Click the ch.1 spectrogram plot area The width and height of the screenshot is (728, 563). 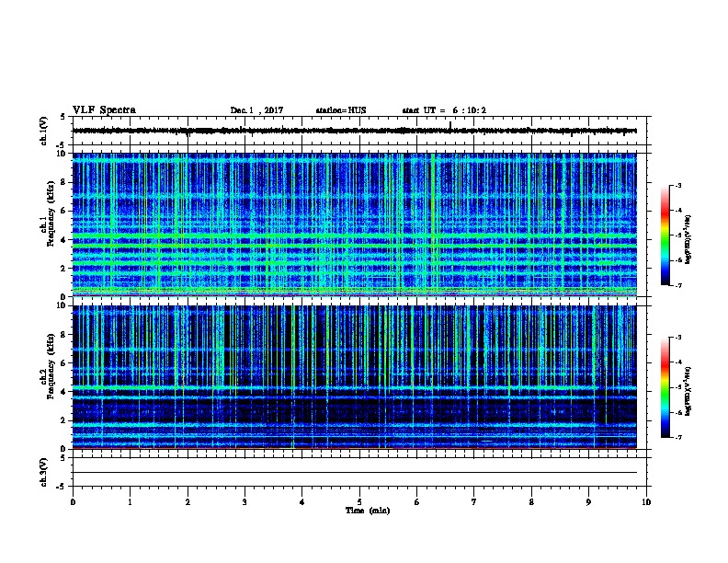pos(354,224)
